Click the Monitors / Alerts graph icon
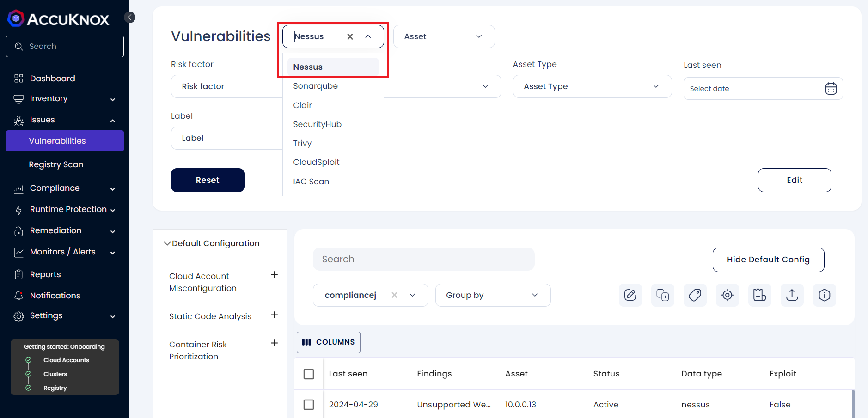The image size is (868, 418). [x=18, y=252]
